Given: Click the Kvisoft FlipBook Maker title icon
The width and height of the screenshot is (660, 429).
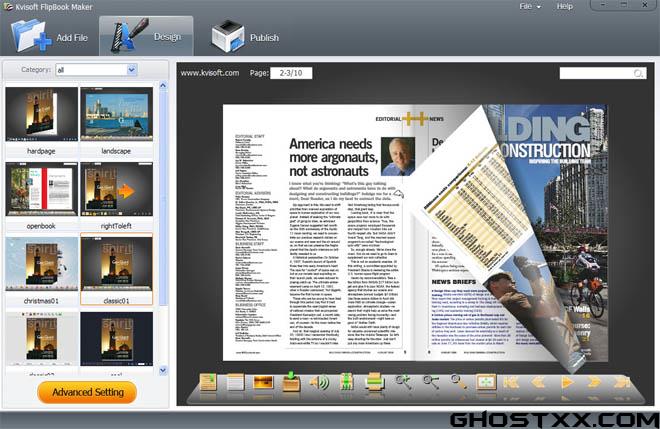Looking at the screenshot, I should point(8,6).
